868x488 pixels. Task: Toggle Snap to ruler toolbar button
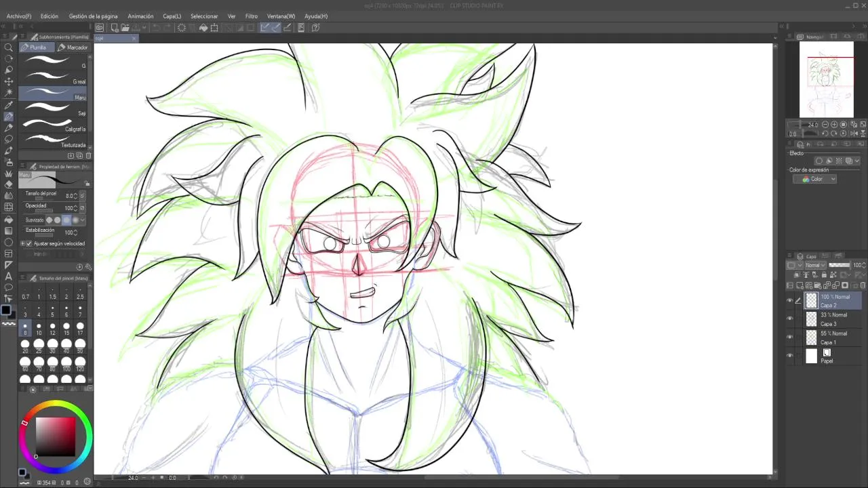(264, 28)
